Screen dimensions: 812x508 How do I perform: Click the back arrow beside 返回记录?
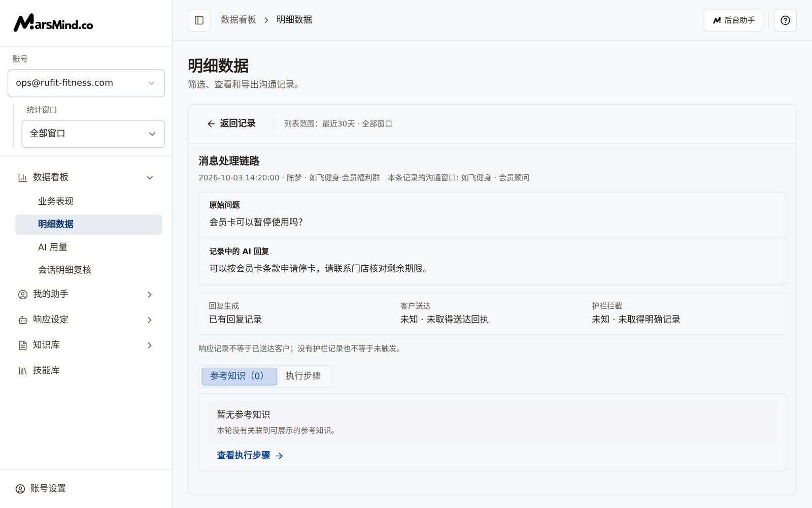coord(211,123)
